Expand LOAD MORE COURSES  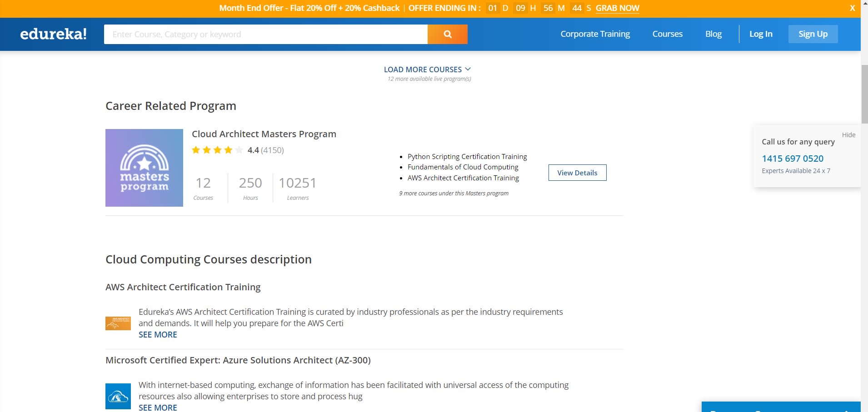coord(427,69)
